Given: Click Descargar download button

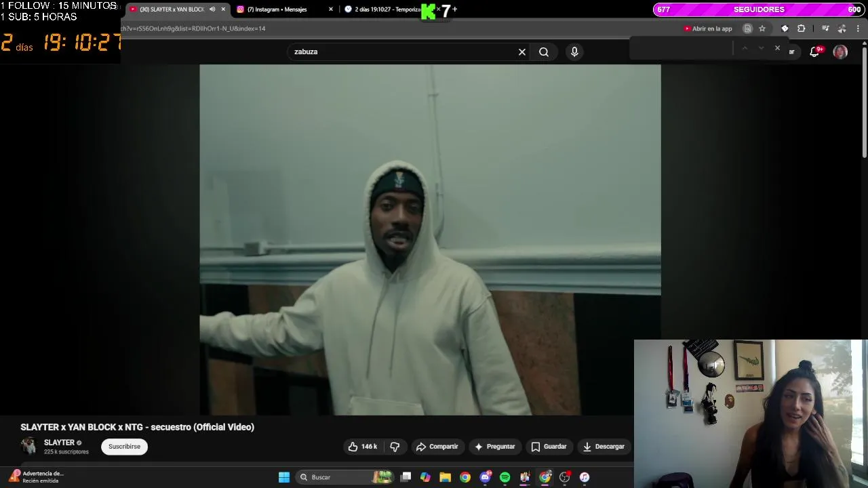Looking at the screenshot, I should click(x=604, y=447).
